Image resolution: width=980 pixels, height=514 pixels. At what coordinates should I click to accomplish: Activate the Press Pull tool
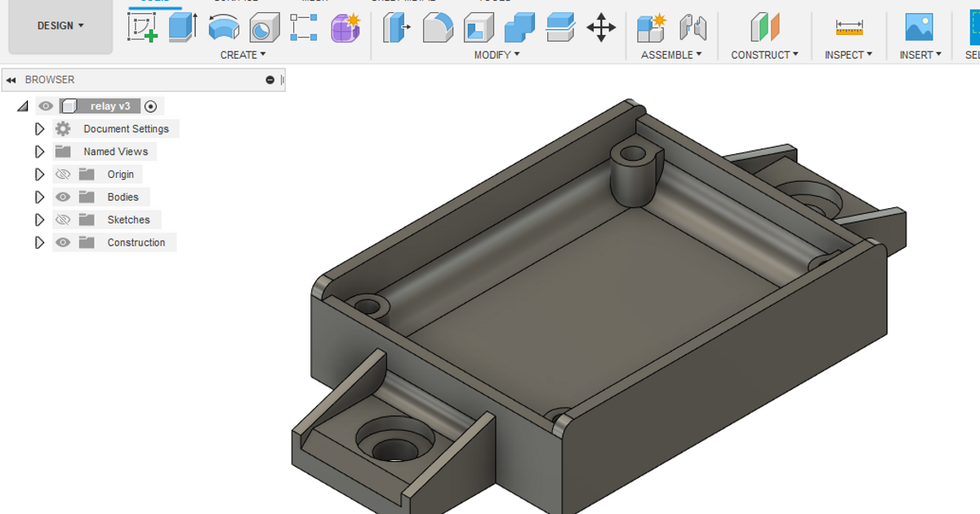[395, 27]
